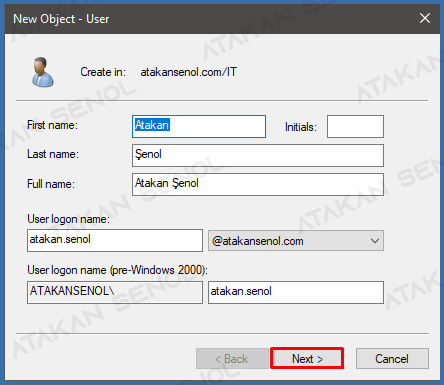
Task: Click the 'Full name:' label
Action: coord(51,184)
